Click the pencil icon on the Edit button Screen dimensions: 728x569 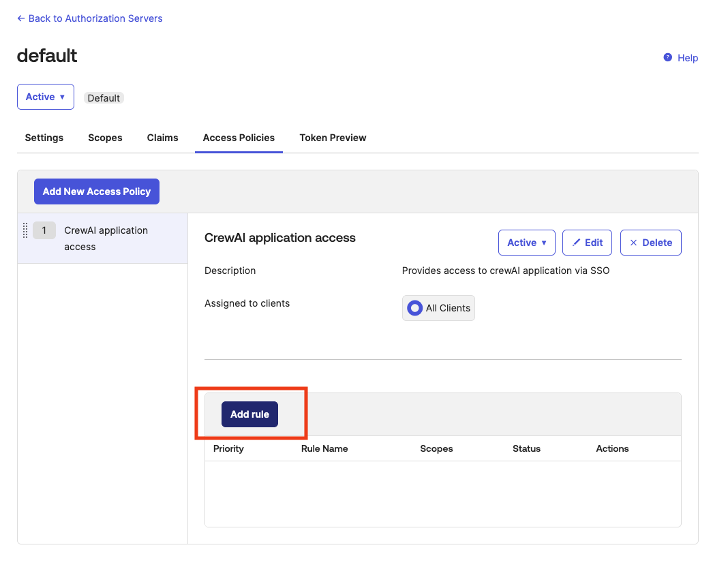tap(577, 242)
